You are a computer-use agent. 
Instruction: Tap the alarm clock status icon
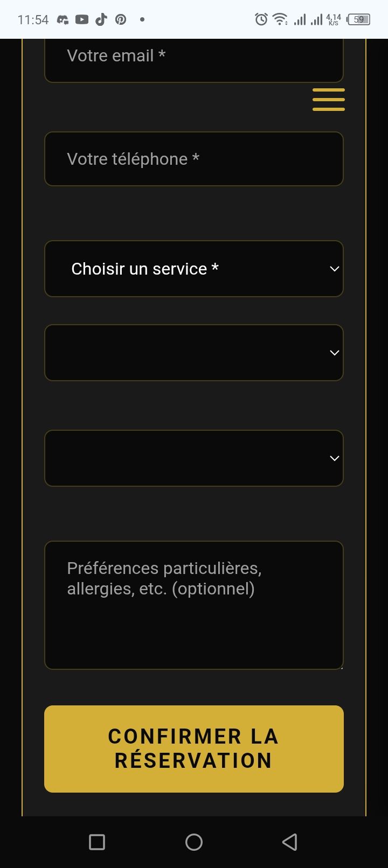[261, 19]
